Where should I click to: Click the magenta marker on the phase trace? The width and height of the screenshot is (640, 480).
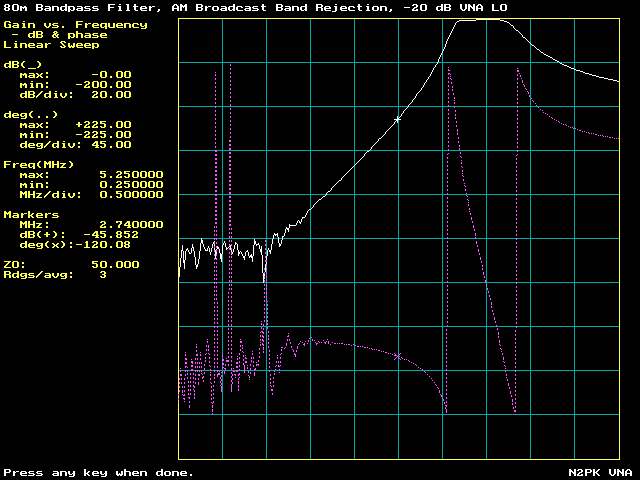(x=397, y=356)
